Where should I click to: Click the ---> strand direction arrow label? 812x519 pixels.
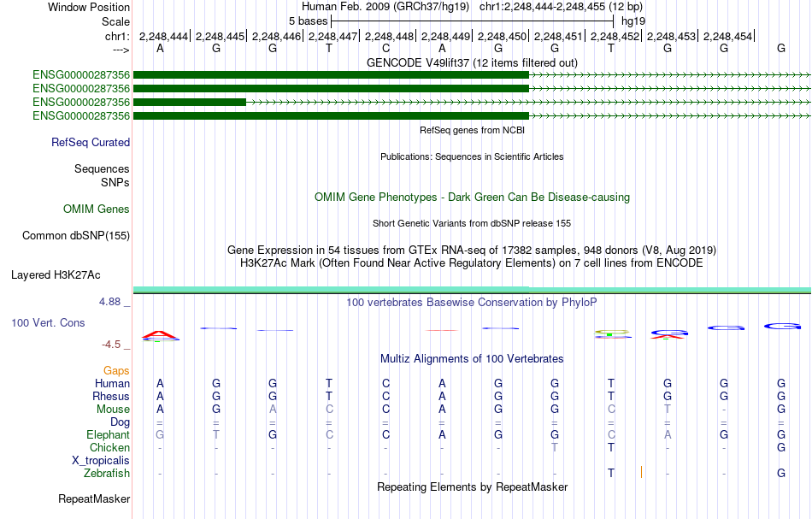tap(121, 50)
